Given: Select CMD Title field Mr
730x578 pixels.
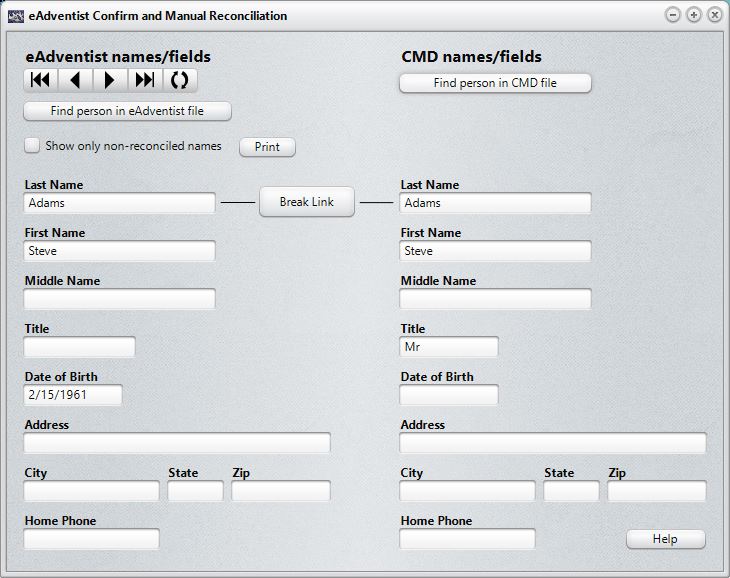Looking at the screenshot, I should [x=449, y=347].
